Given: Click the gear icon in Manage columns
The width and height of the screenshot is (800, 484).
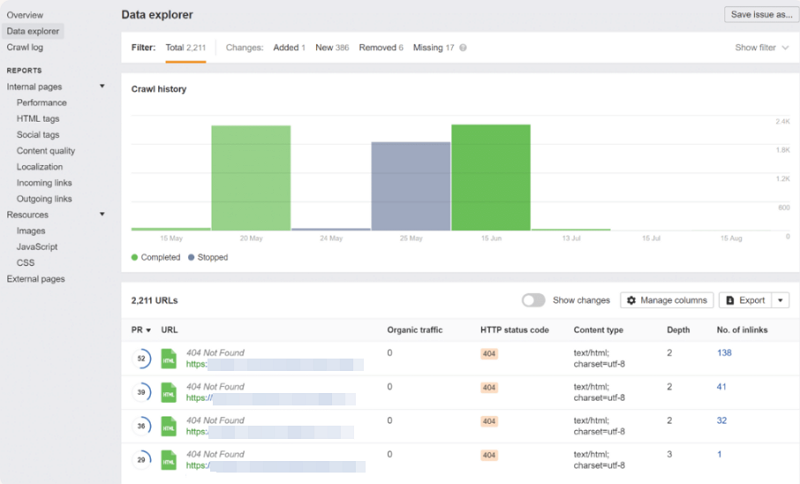Looking at the screenshot, I should (631, 300).
